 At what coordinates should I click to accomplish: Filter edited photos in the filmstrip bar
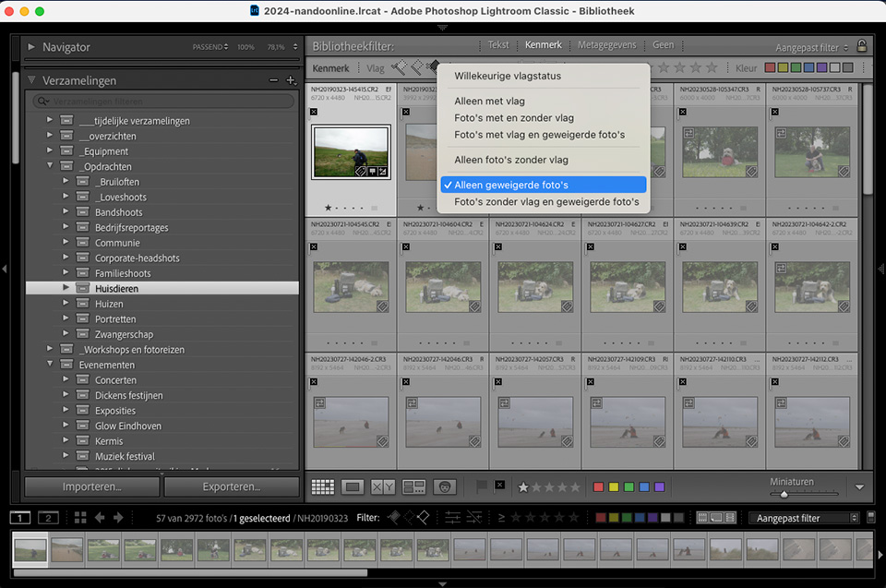pyautogui.click(x=452, y=517)
